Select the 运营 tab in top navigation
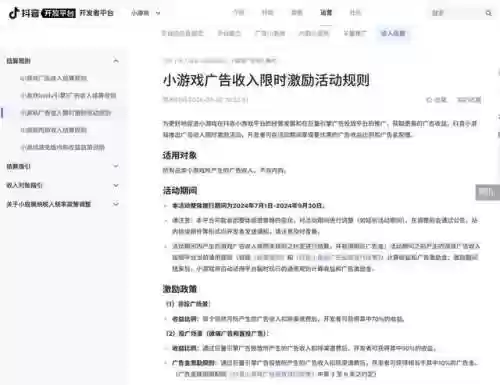 tap(326, 13)
